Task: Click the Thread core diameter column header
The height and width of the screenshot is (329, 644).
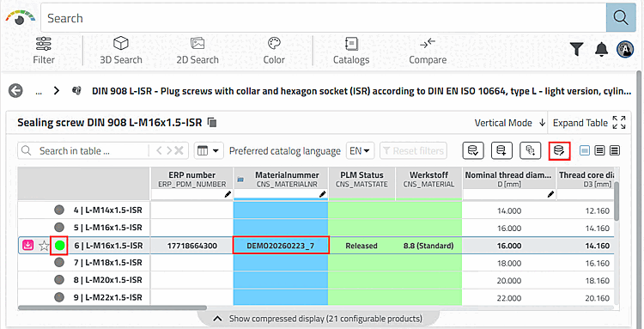Action: pyautogui.click(x=586, y=179)
